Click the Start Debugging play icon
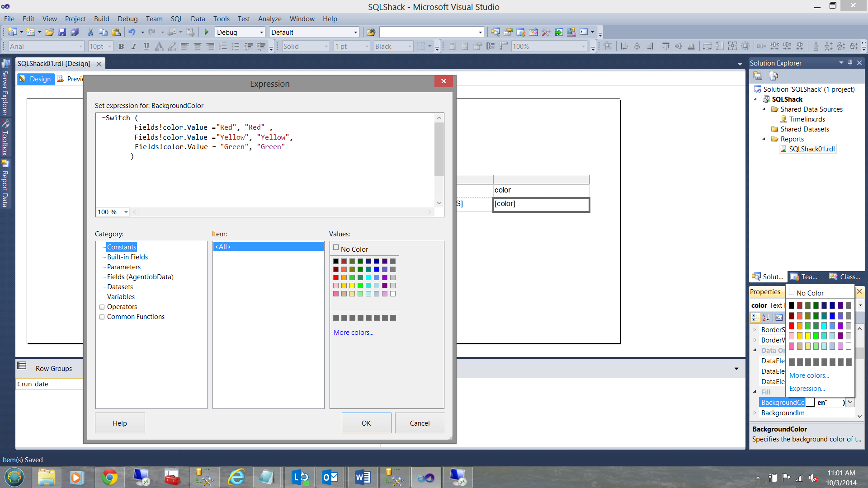Viewport: 868px width, 488px height. click(207, 32)
